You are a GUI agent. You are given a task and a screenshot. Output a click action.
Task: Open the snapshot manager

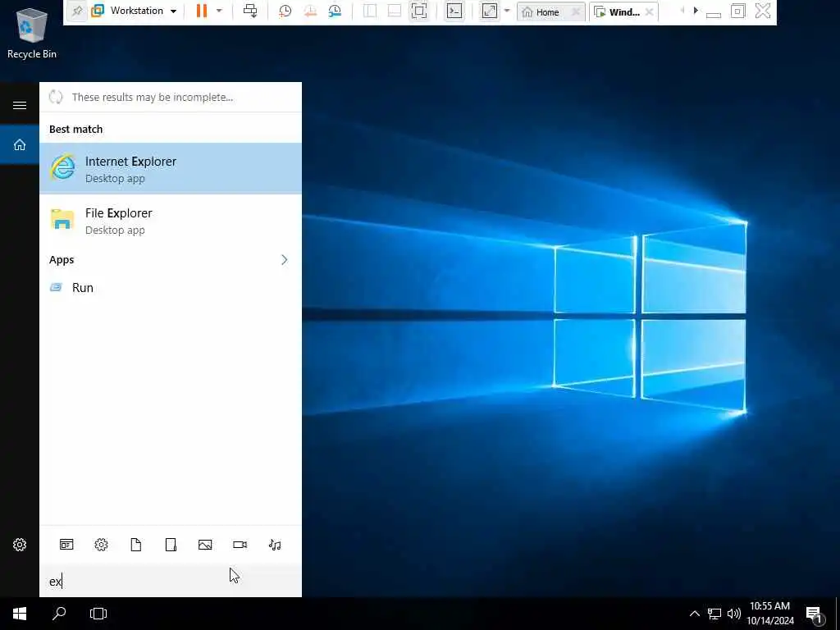tap(335, 11)
